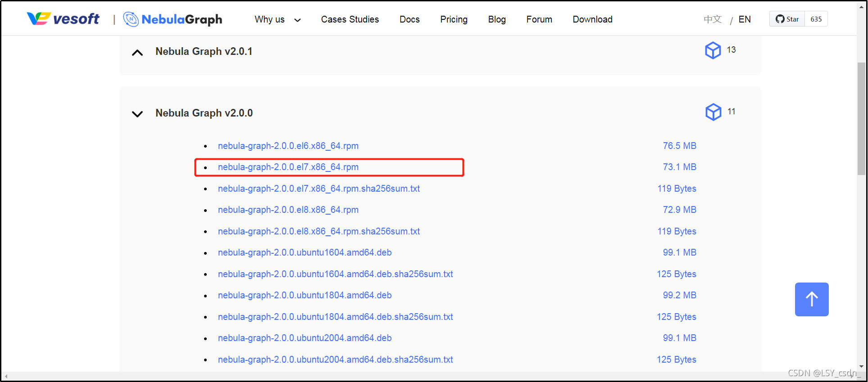Download nebula-graph-2.0.0.el8.x86_64.rpm

(x=288, y=210)
